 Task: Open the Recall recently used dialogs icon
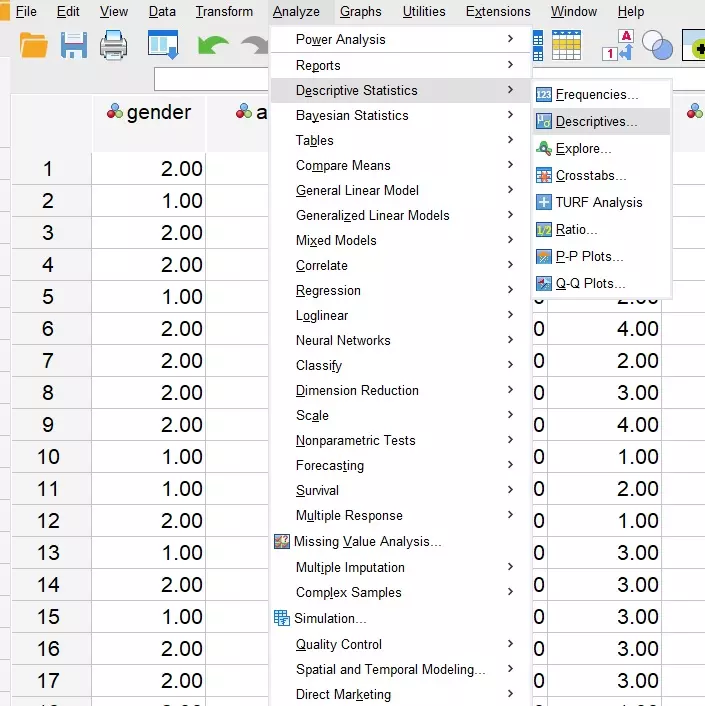click(x=163, y=45)
